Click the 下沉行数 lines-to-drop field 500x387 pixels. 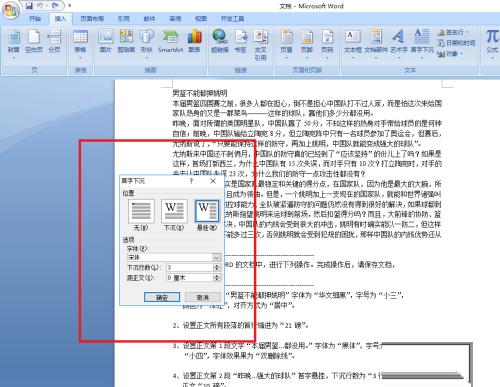point(189,267)
